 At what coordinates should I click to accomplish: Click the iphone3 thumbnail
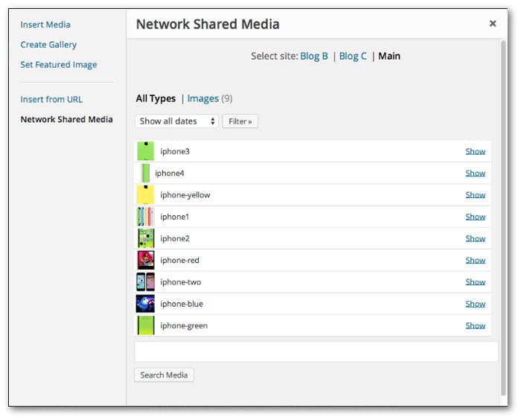click(146, 151)
